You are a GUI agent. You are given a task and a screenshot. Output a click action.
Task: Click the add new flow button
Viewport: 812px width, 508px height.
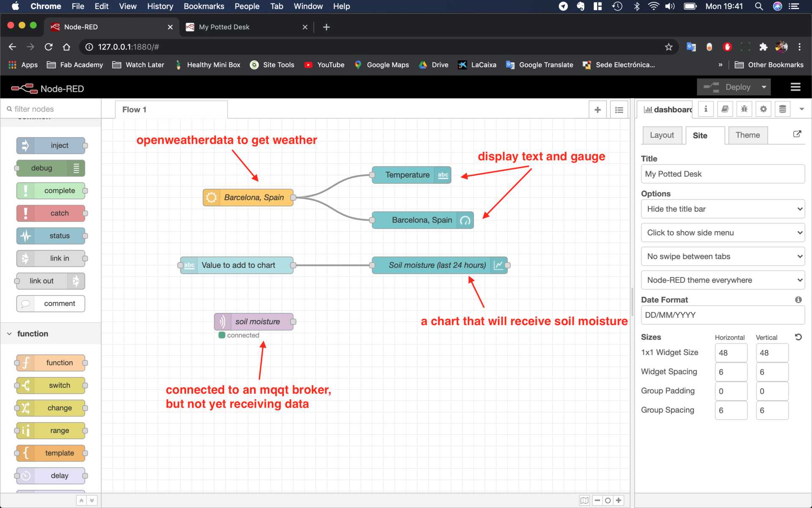(x=598, y=110)
